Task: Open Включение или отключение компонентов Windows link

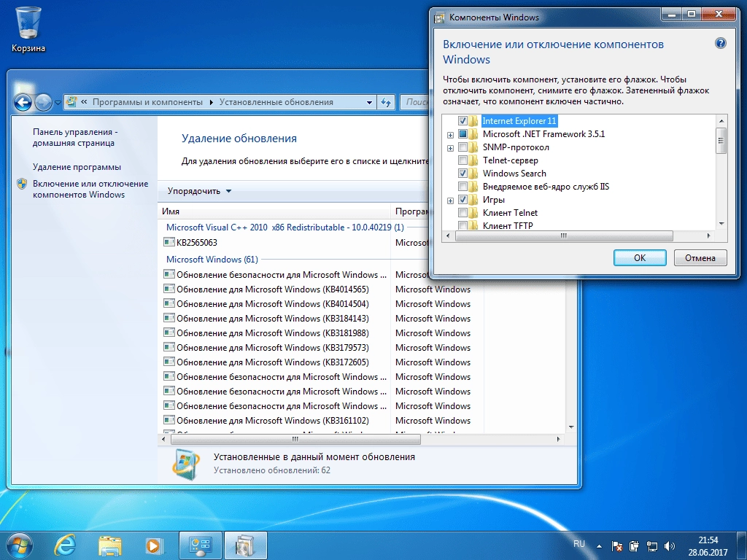Action: (90, 189)
